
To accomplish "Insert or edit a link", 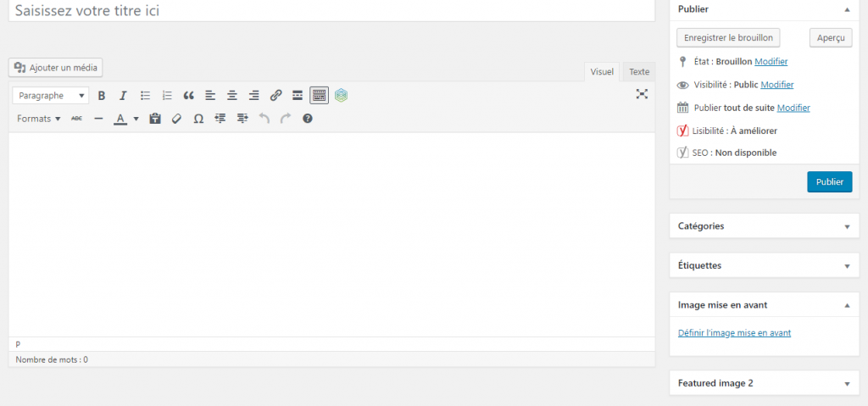I will click(275, 96).
